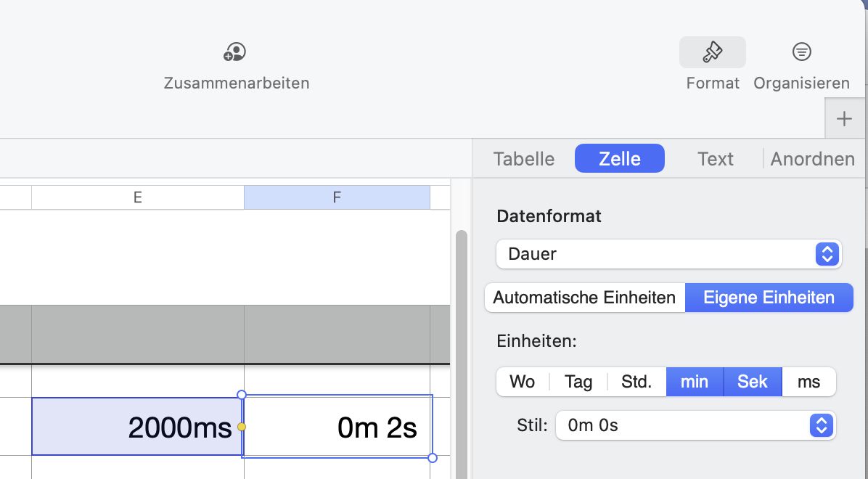Select Eigene Einheiten option

click(769, 298)
